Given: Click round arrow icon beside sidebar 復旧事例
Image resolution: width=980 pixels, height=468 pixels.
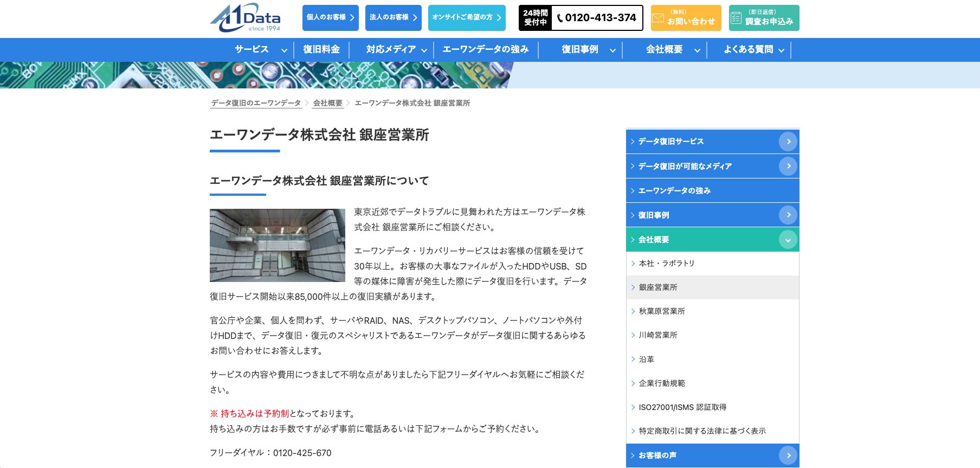Looking at the screenshot, I should (788, 215).
